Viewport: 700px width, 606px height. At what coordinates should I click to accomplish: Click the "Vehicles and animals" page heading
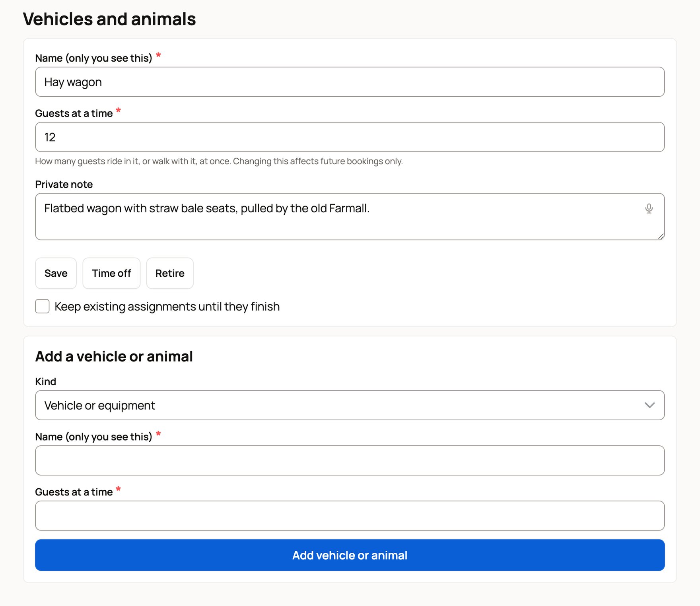pos(109,19)
